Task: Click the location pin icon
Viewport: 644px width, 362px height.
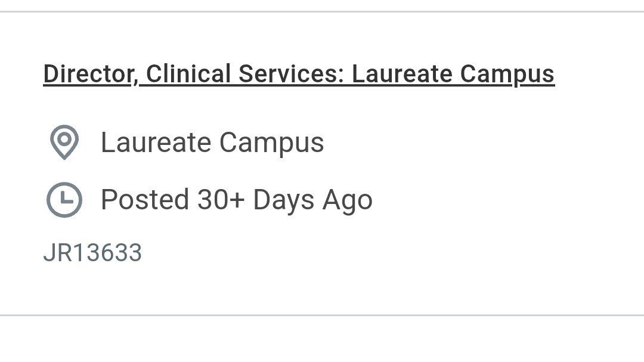Action: [x=64, y=143]
